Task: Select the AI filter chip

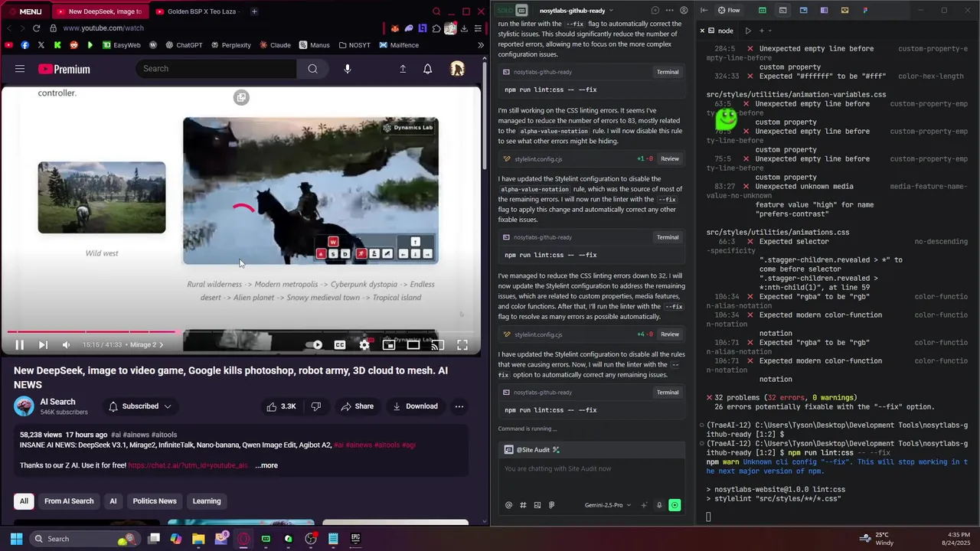Action: tap(113, 501)
